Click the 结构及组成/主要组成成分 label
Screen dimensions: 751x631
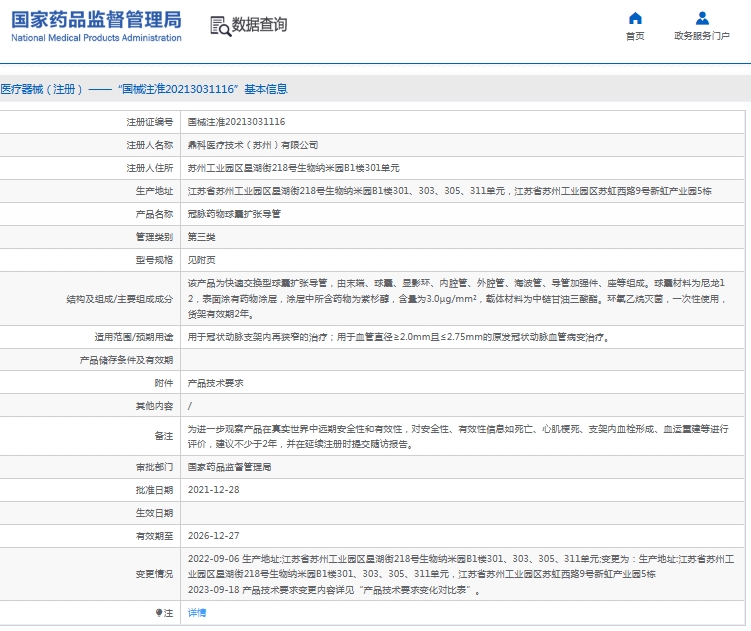pos(120,299)
